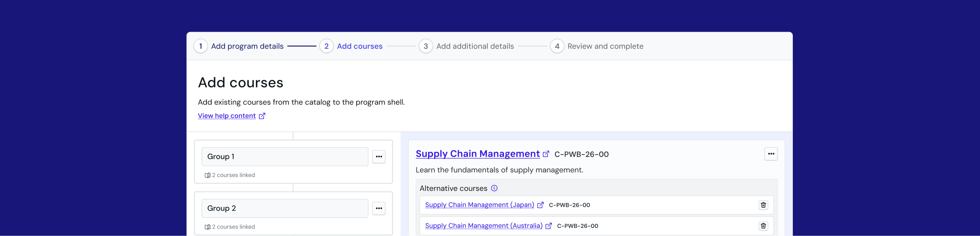The width and height of the screenshot is (980, 236).
Task: Edit the Group 2 name field
Action: [285, 208]
